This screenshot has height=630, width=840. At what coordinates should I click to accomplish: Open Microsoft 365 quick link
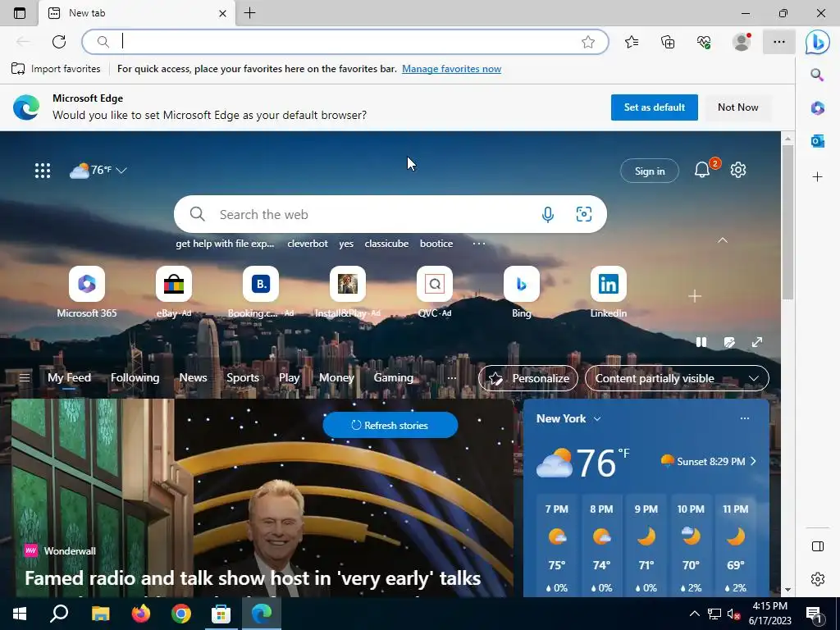tap(87, 292)
